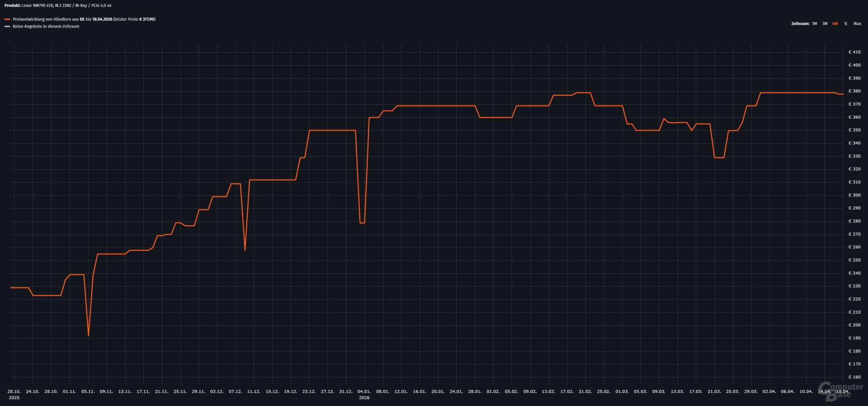Click the 10.04. date axis label

[x=806, y=392]
